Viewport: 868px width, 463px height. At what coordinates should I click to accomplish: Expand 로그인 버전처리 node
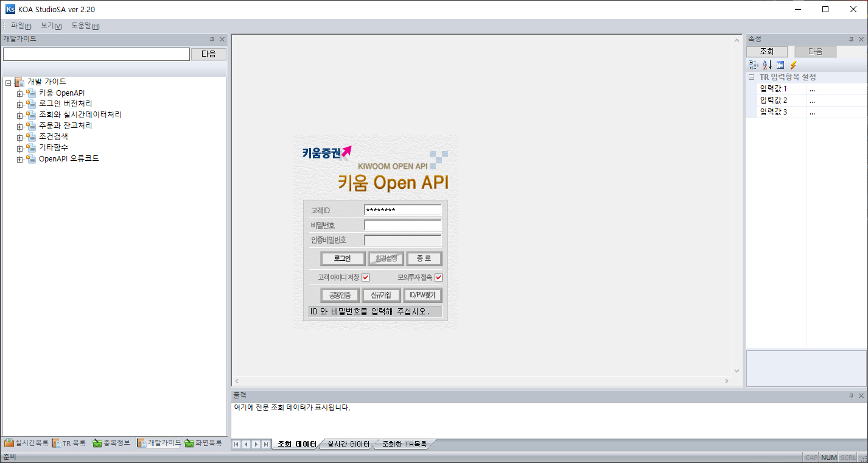pos(19,105)
